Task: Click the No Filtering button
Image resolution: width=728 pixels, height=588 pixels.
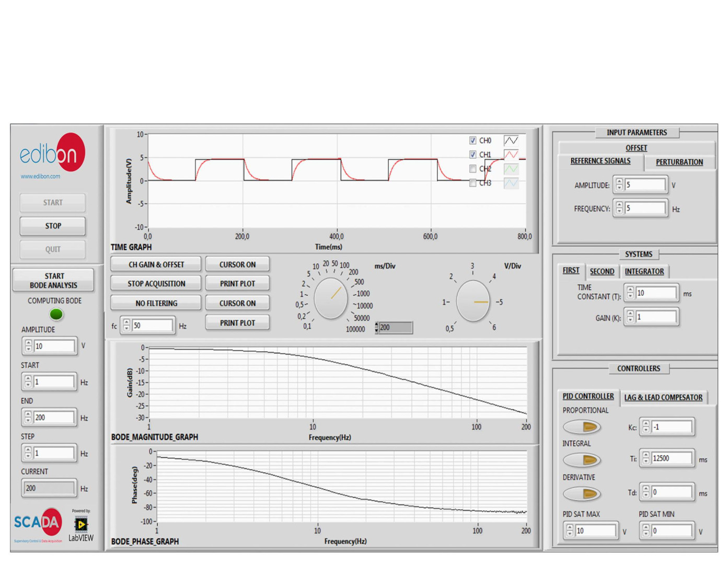Action: pos(156,303)
